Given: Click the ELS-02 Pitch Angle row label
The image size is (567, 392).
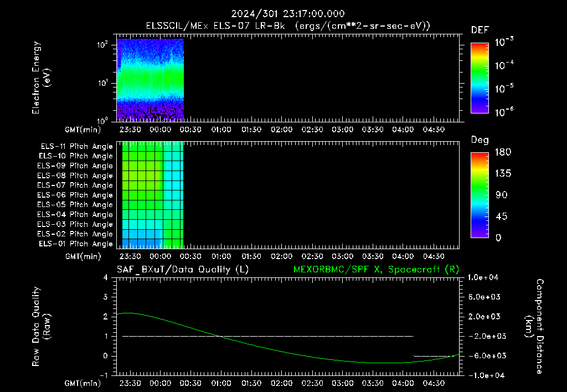Looking at the screenshot, I should click(x=75, y=234).
